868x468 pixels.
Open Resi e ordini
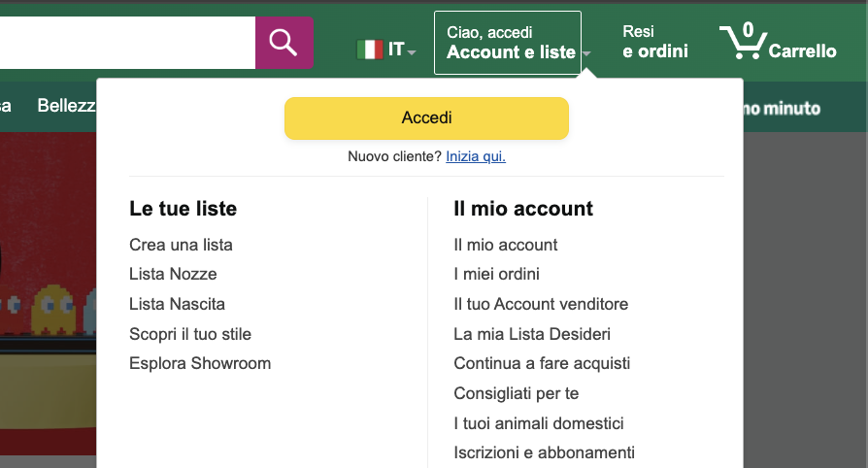(x=654, y=43)
